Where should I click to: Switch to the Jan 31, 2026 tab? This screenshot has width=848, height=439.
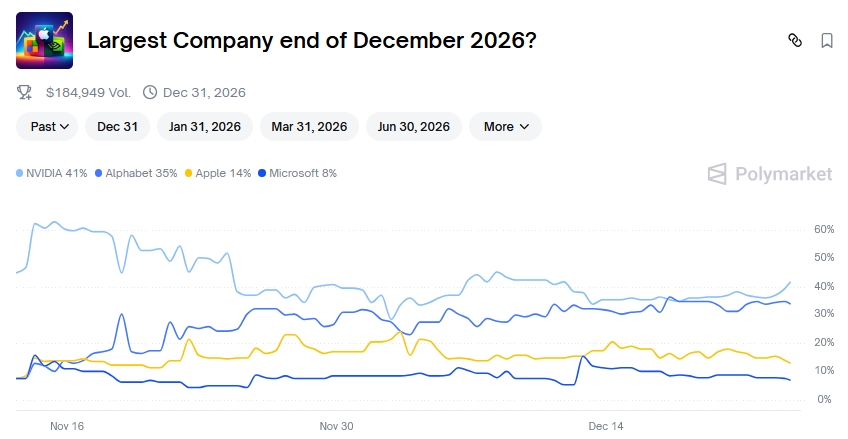click(205, 127)
